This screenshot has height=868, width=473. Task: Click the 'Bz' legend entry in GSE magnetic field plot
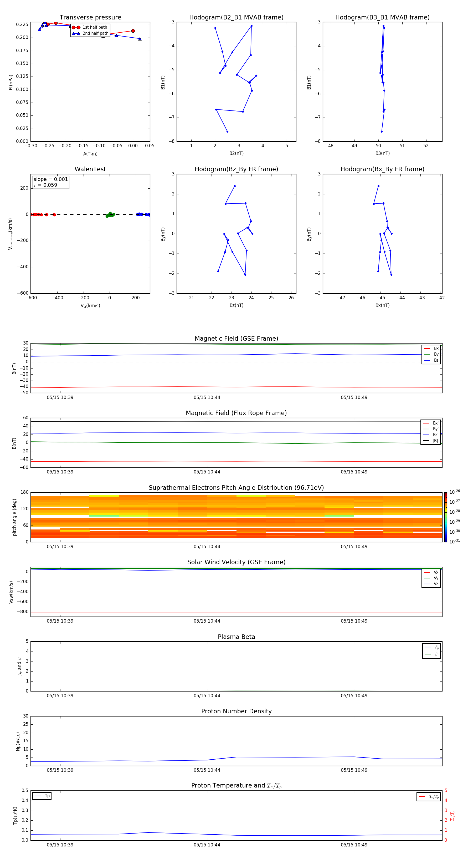click(431, 361)
